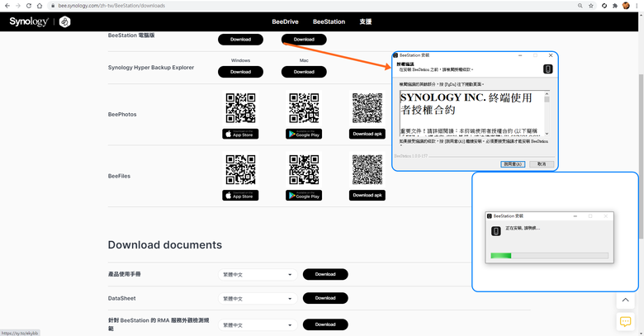Open BeeFiles Google Play badge
Screen dimensions: 644x336
coord(304,196)
